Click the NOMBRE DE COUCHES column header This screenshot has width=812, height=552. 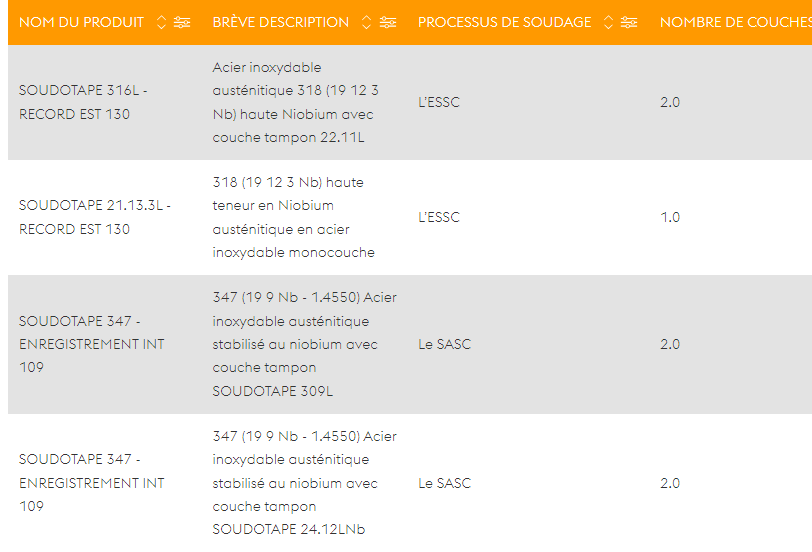735,22
